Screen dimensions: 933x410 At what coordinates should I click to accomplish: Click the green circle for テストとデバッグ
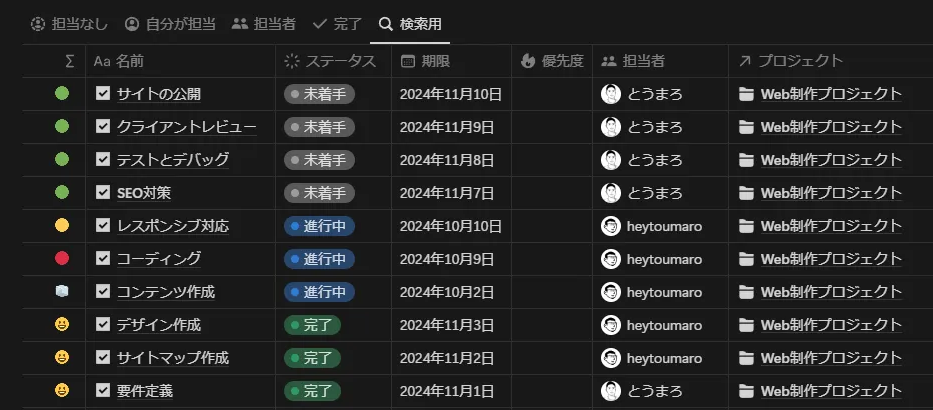62,159
